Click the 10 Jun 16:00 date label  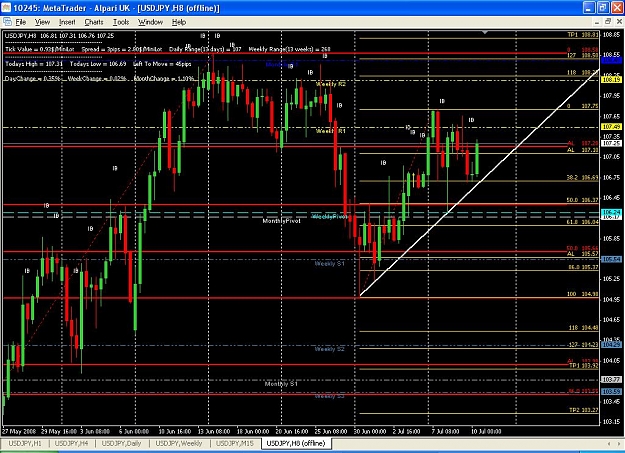tap(175, 431)
